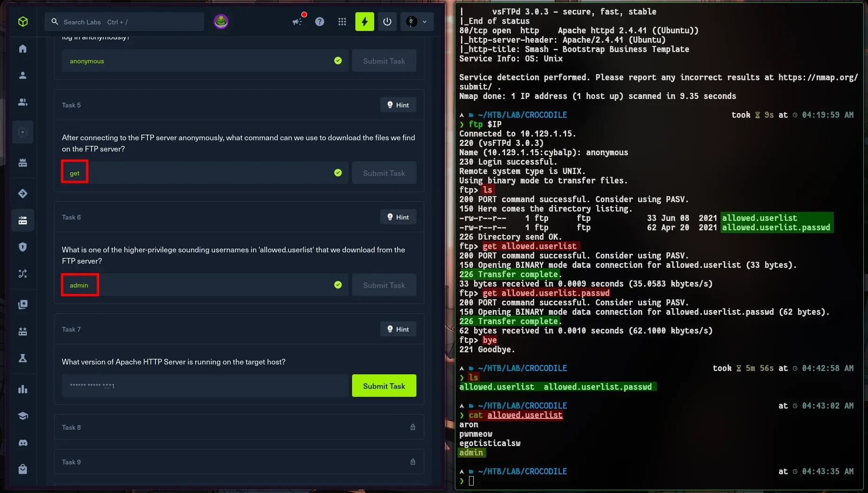Open the graduation cap academy icon

pyautogui.click(x=23, y=416)
